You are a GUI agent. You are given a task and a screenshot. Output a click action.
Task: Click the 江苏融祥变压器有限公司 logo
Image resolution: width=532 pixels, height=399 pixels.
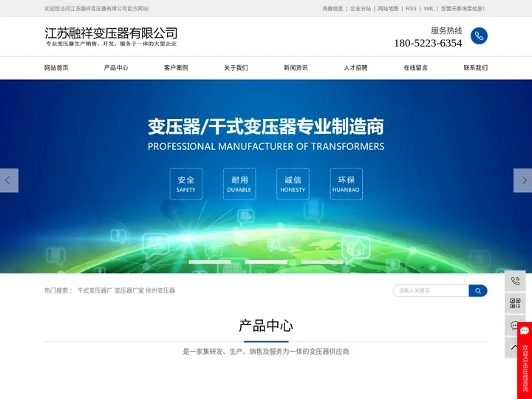[x=111, y=36]
